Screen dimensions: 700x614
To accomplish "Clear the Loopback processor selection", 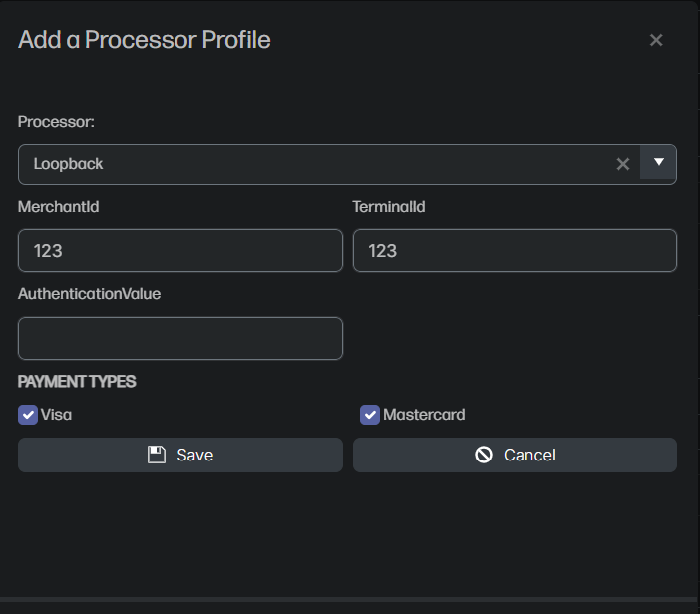I will [623, 164].
